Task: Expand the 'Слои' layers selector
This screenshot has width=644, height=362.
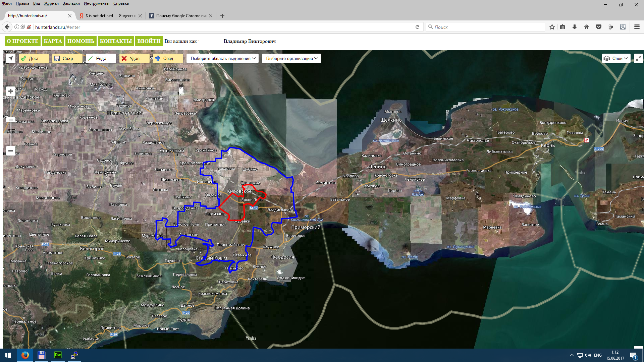Action: tap(616, 58)
